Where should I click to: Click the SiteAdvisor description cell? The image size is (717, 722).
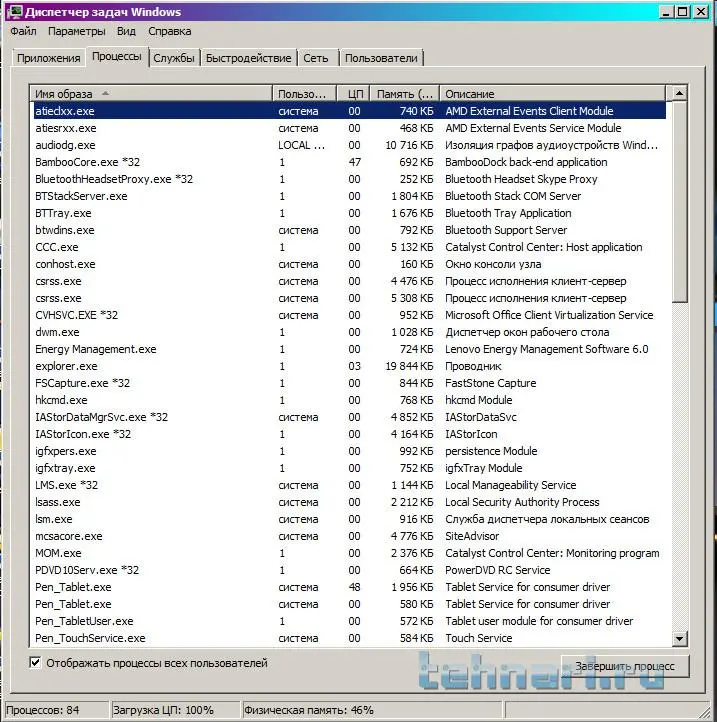click(x=472, y=536)
